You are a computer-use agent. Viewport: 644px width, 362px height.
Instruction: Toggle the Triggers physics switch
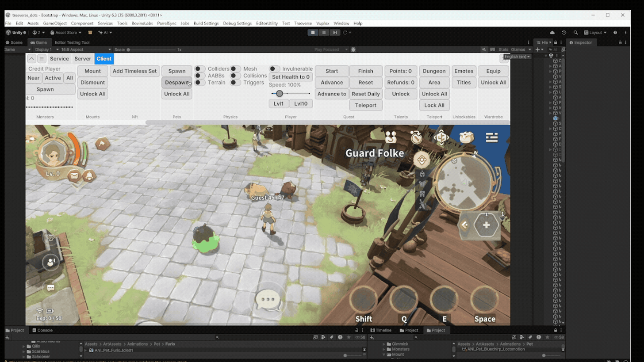coord(235,83)
